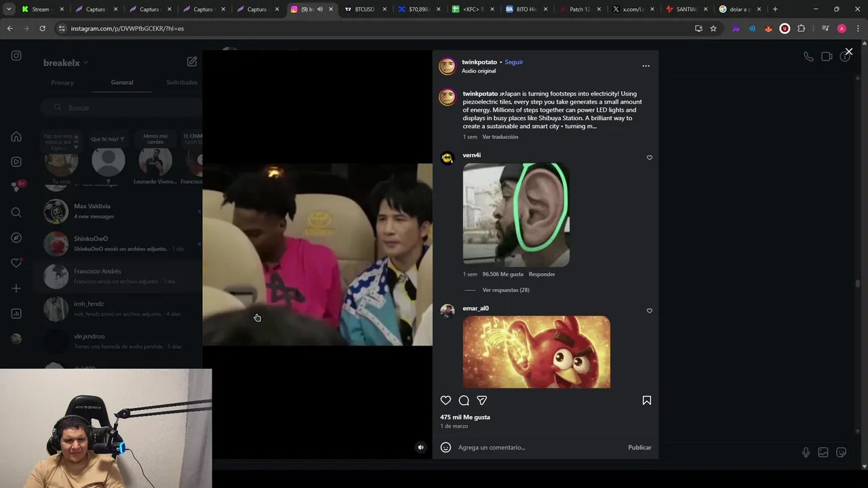This screenshot has height=488, width=868.
Task: Open the sticker icon in the chat bar
Action: click(841, 452)
